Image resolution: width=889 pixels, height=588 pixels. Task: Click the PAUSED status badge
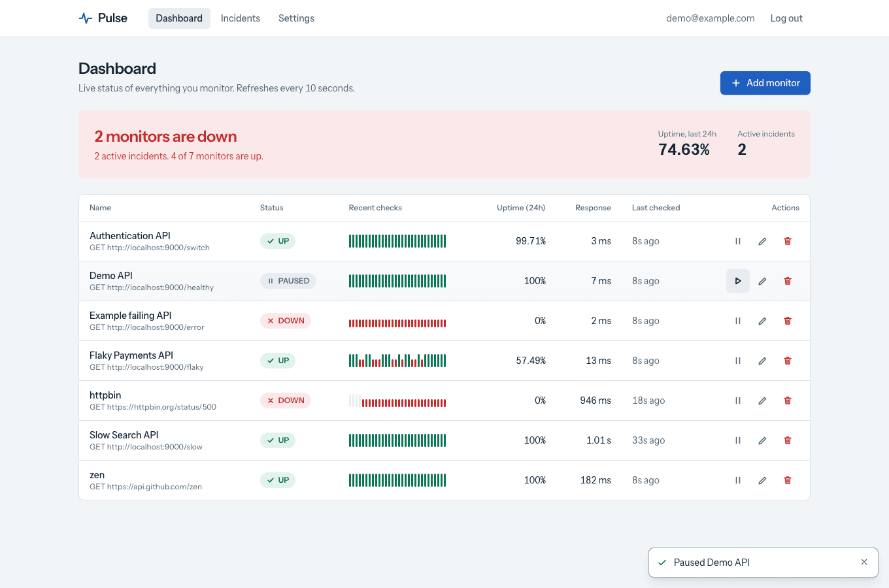288,281
